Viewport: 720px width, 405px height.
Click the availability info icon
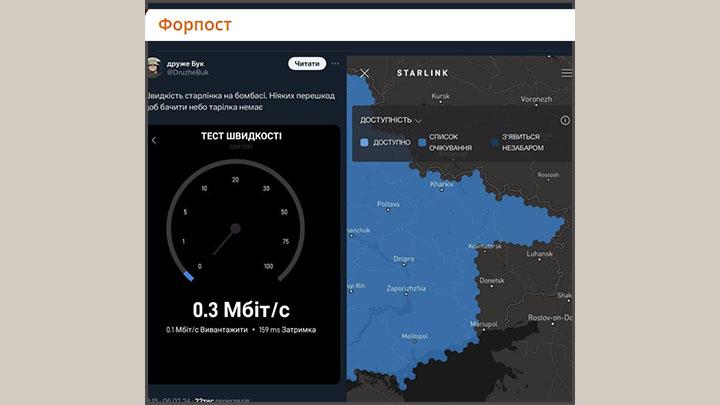point(565,120)
